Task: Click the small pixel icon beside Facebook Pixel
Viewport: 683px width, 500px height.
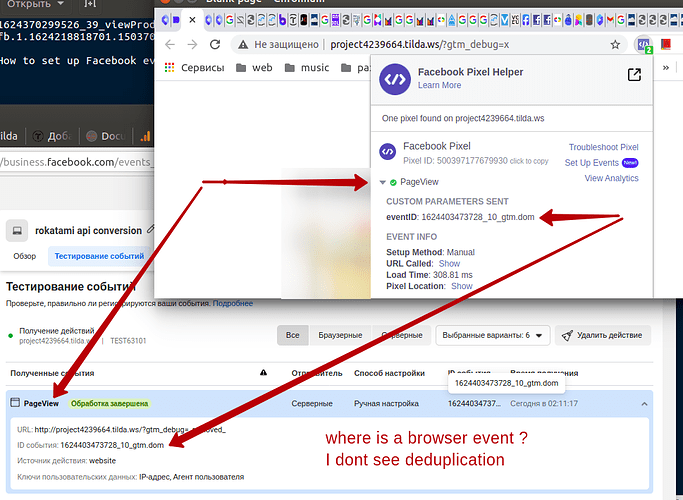Action: click(x=388, y=152)
